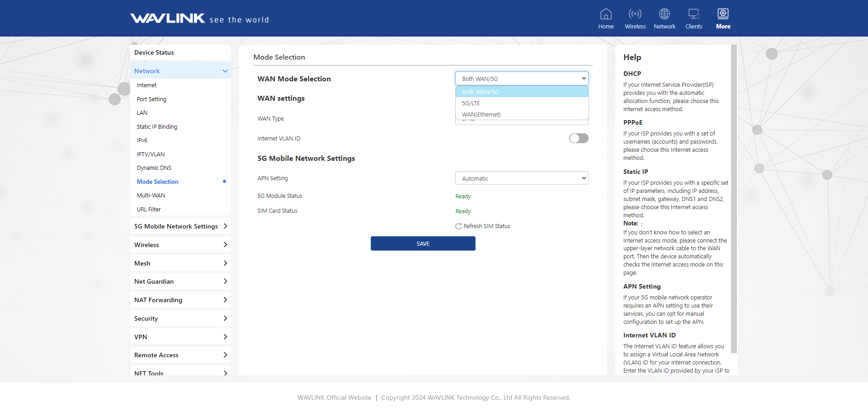Open the Clients icon in header
868x411 pixels.
coord(693,14)
